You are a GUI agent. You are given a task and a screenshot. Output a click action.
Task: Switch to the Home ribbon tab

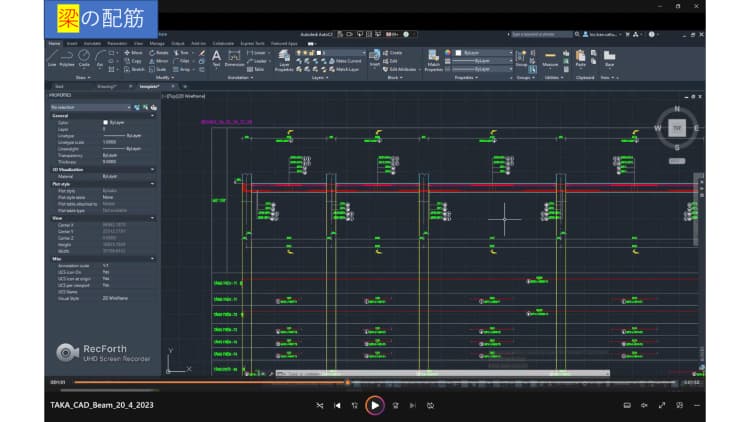point(54,44)
